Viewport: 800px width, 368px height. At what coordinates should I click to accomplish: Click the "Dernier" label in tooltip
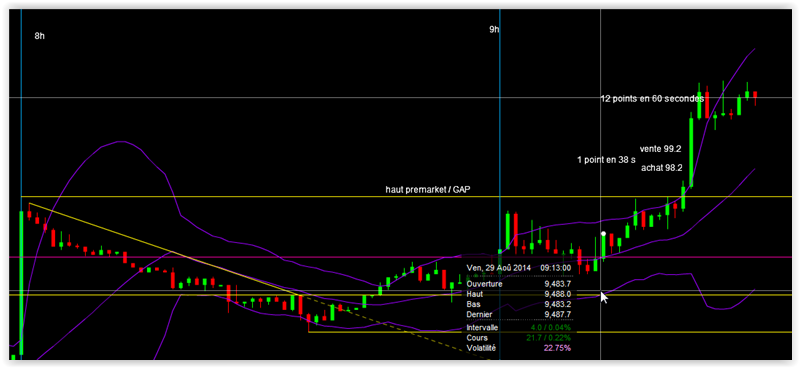coord(479,314)
